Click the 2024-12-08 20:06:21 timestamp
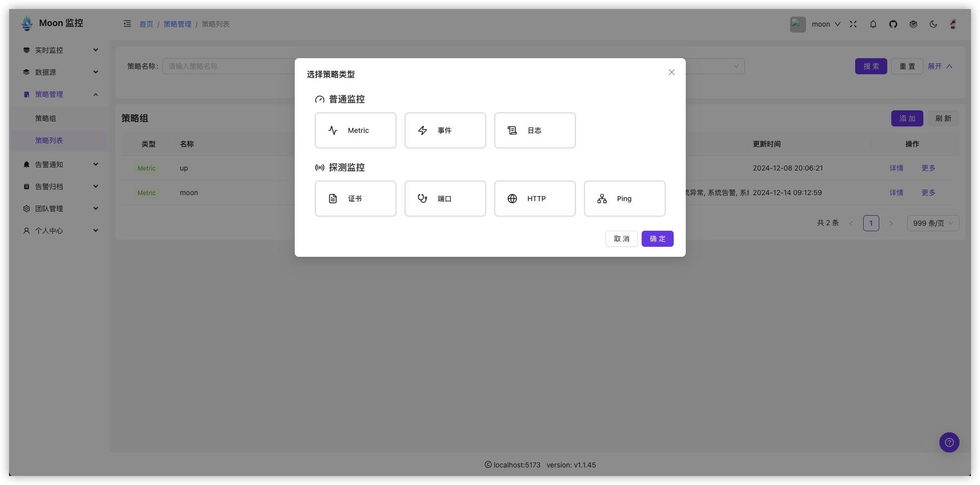 [788, 168]
